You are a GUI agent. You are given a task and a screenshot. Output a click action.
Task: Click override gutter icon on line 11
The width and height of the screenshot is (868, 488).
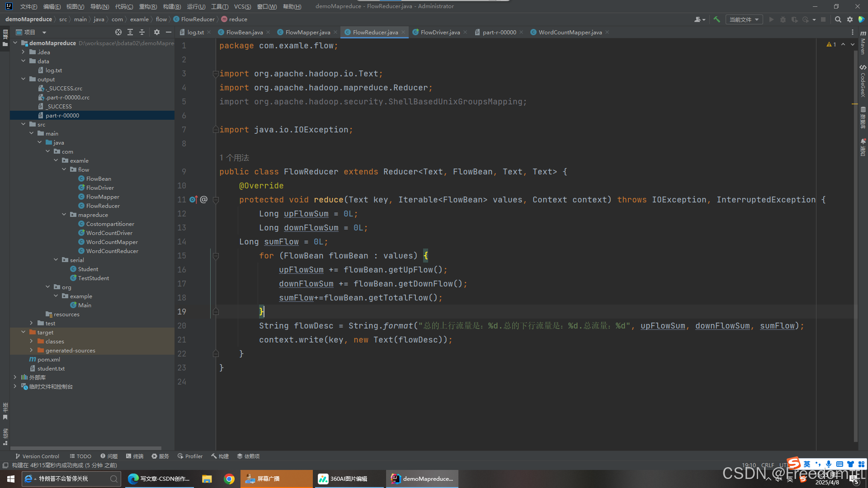[x=193, y=200]
